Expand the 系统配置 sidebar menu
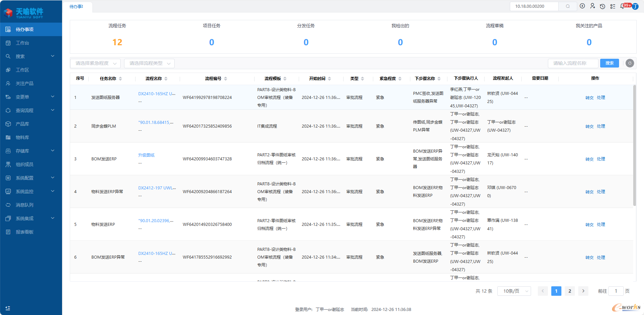Viewport: 644px width, 315px height. [x=31, y=178]
